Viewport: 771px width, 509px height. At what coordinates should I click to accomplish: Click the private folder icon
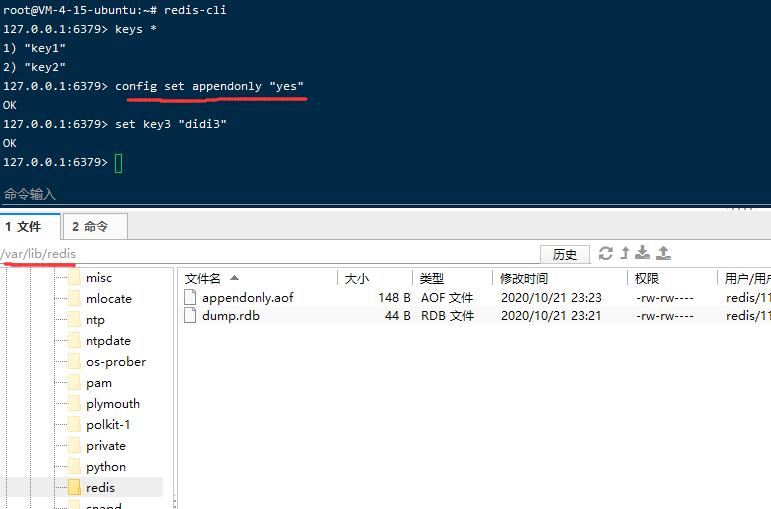pos(74,446)
